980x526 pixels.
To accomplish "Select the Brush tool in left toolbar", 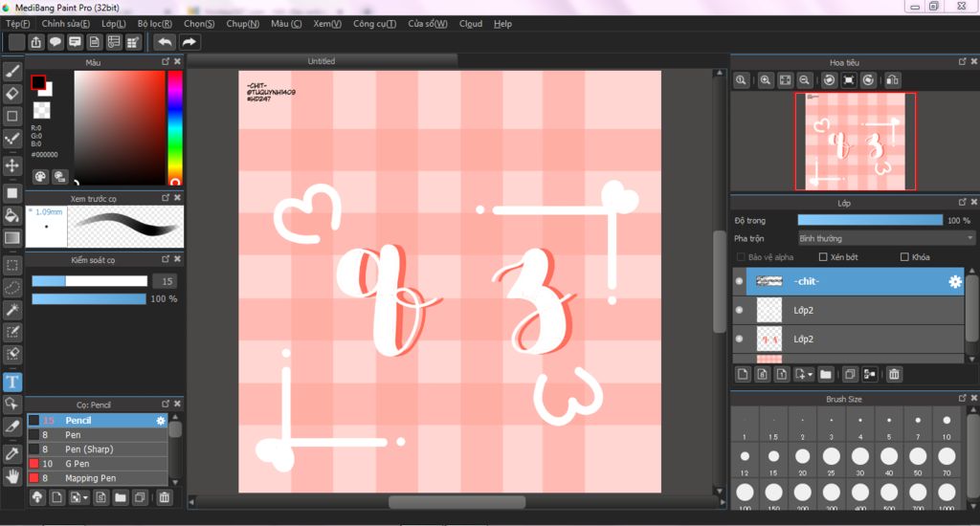I will click(11, 71).
